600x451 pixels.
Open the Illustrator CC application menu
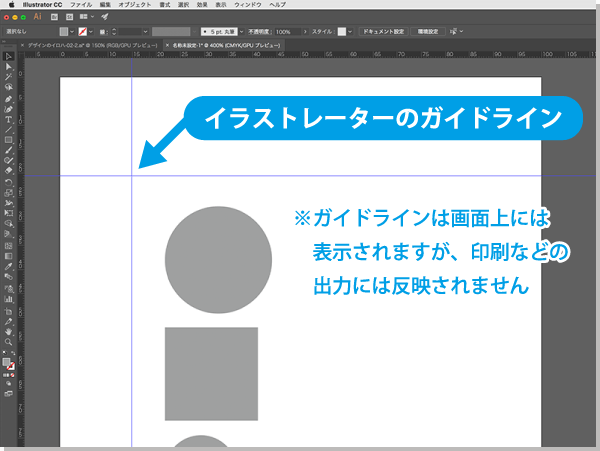pos(42,5)
